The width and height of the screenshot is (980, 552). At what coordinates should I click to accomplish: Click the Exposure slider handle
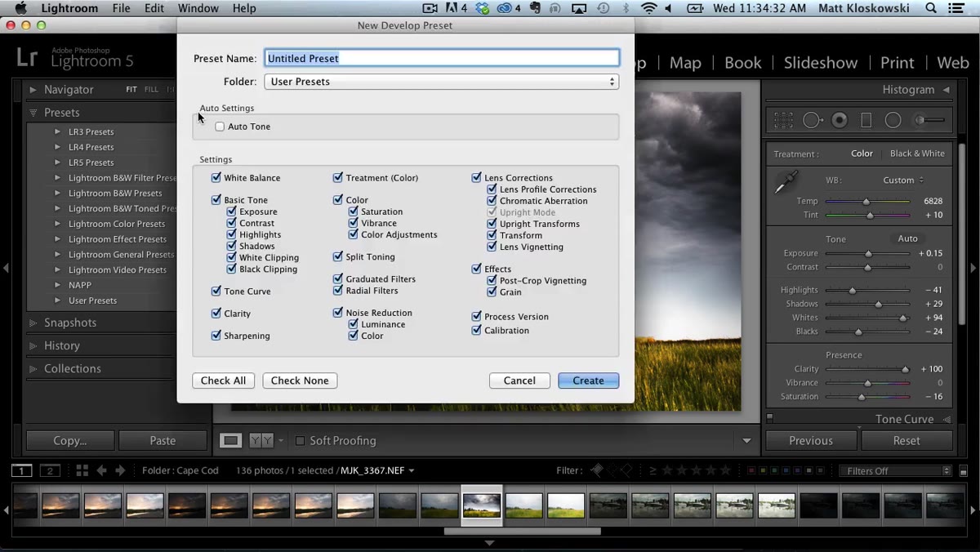tap(868, 253)
